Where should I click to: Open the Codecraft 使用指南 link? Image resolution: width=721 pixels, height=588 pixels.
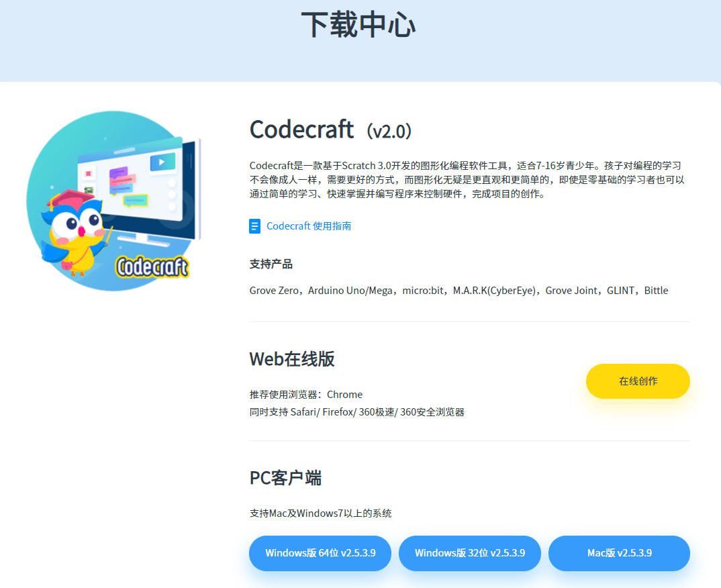pyautogui.click(x=309, y=226)
